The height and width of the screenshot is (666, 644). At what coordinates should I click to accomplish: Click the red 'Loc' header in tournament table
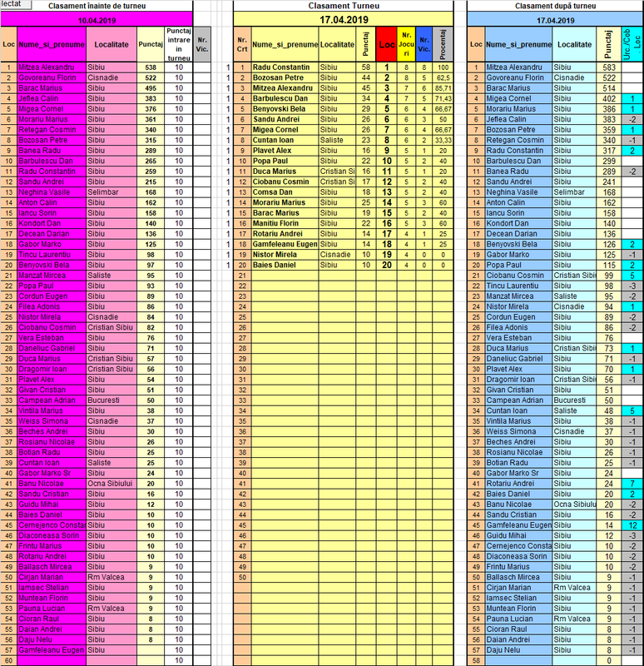coord(386,44)
